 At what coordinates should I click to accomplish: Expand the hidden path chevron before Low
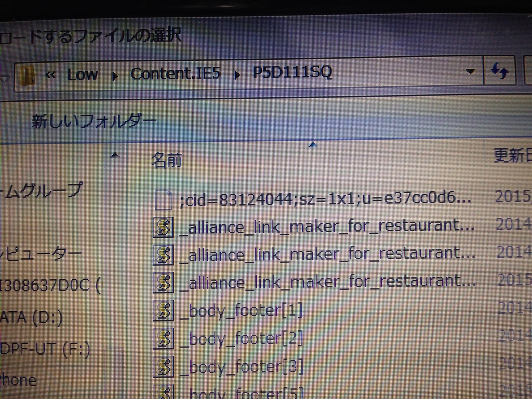click(50, 75)
